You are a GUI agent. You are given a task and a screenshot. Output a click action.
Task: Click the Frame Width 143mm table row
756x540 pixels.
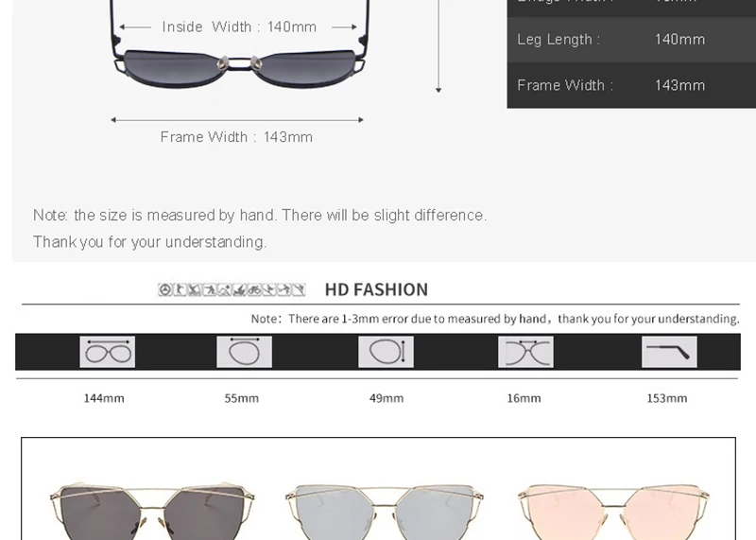631,85
